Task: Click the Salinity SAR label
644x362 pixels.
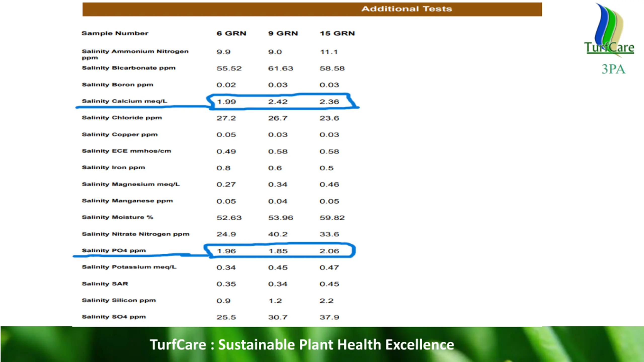Action: coord(105,284)
